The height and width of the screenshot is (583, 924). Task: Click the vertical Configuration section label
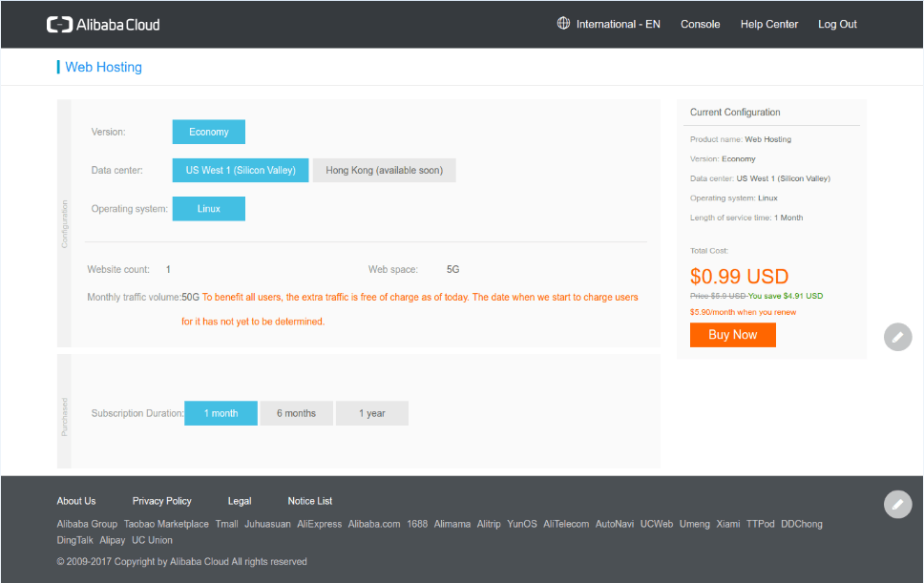(x=64, y=224)
